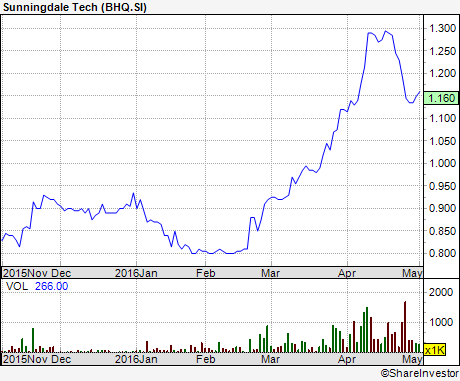This screenshot has height=381, width=460.
Task: Click the 266.00 volume value
Action: [51, 286]
